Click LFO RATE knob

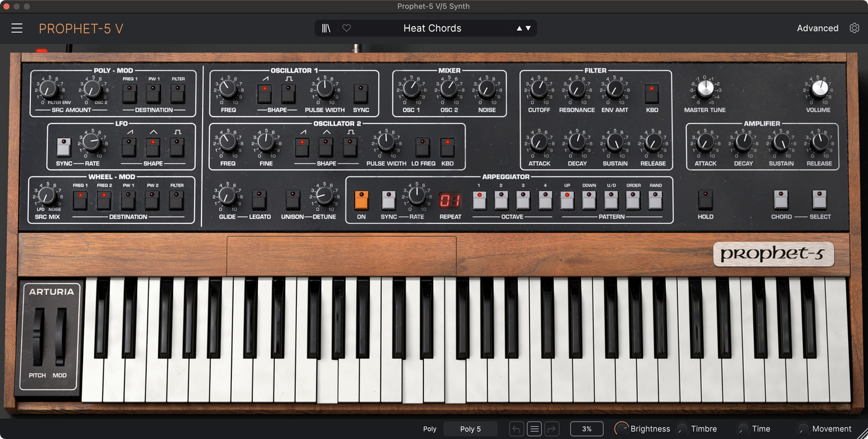coord(91,143)
